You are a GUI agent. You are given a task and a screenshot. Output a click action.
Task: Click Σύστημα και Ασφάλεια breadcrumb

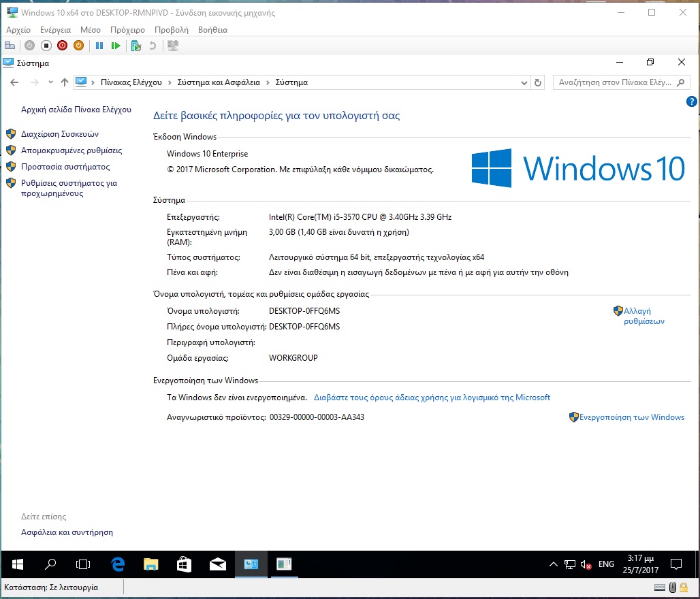coord(219,82)
